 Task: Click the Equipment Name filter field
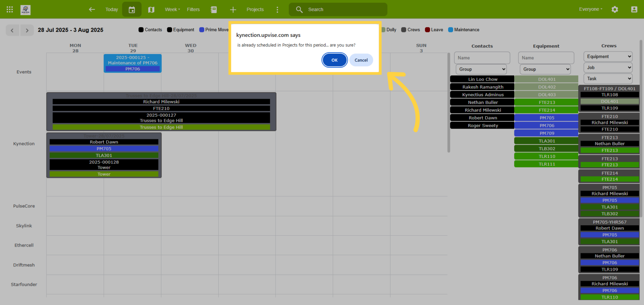point(546,58)
